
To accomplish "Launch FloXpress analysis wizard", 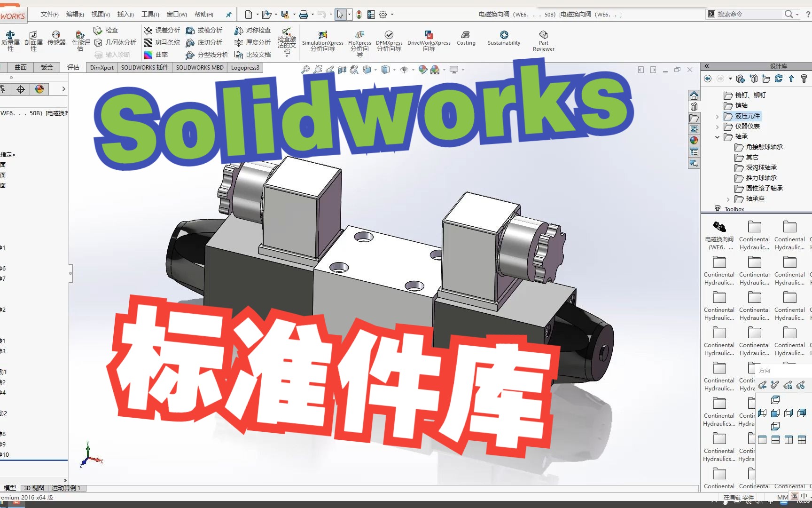I will click(359, 43).
